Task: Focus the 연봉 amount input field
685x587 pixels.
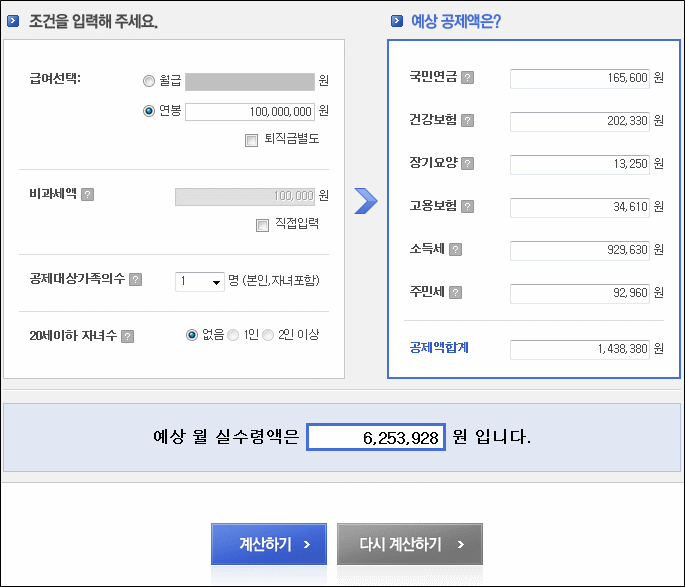Action: coord(250,112)
